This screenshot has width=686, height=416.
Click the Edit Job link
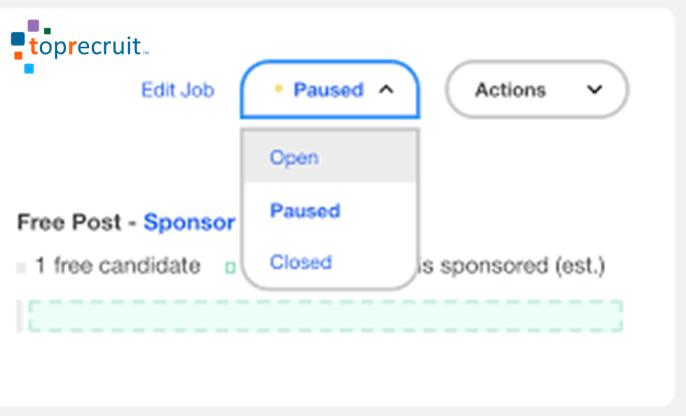(x=178, y=90)
